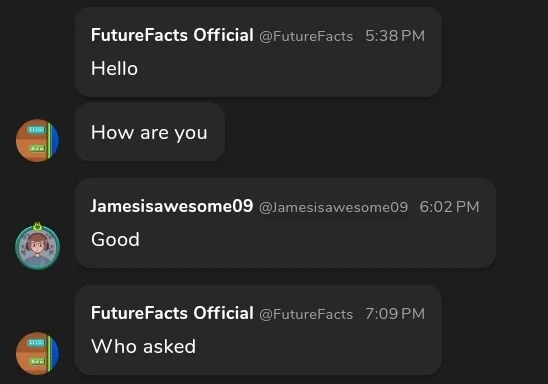Click the 6:02 PM timestamp
This screenshot has width=548, height=384.
pos(449,207)
